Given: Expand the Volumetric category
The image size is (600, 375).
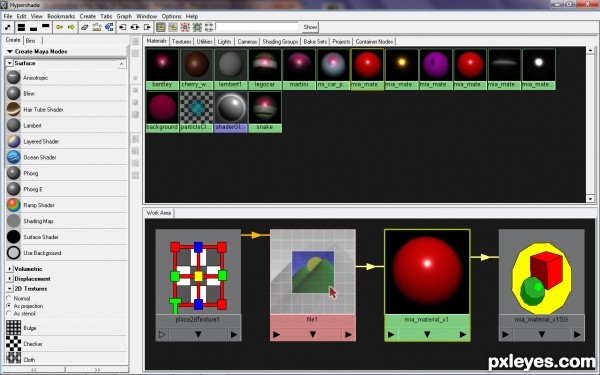Looking at the screenshot, I should [x=10, y=269].
